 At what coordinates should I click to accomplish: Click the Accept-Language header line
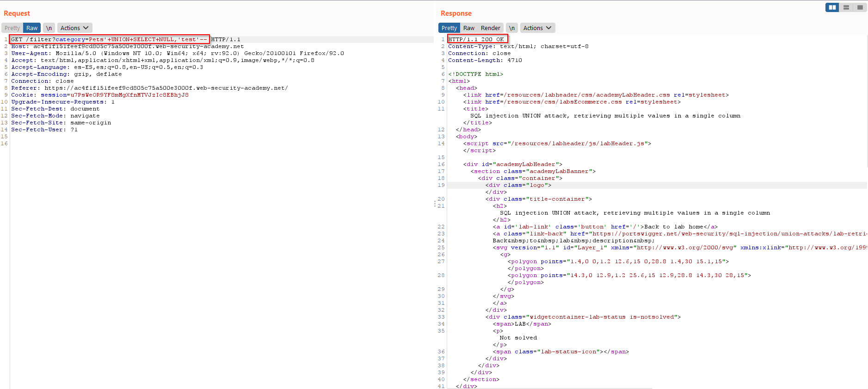[x=107, y=67]
